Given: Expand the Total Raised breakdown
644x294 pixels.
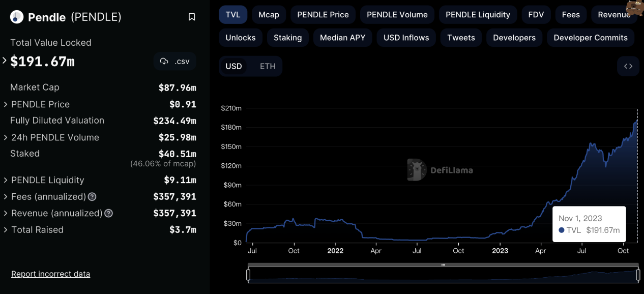Looking at the screenshot, I should coord(4,230).
